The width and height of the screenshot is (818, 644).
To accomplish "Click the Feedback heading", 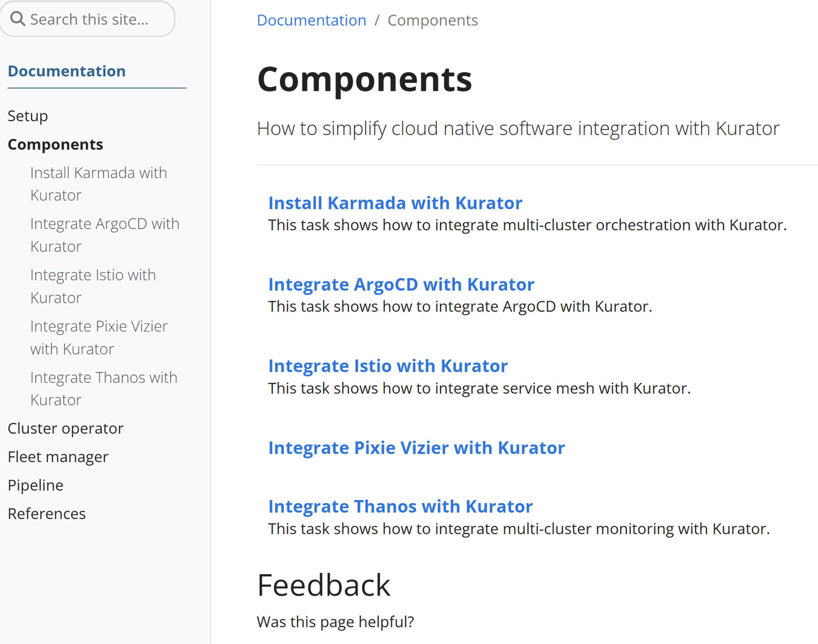I will (324, 585).
